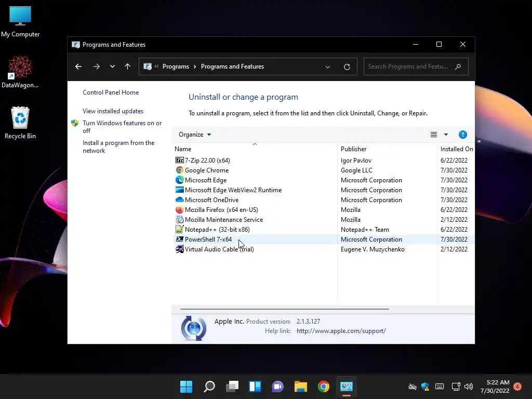The width and height of the screenshot is (532, 399).
Task: Click the Eugene V. Muzychenko publisher cell
Action: (x=373, y=249)
